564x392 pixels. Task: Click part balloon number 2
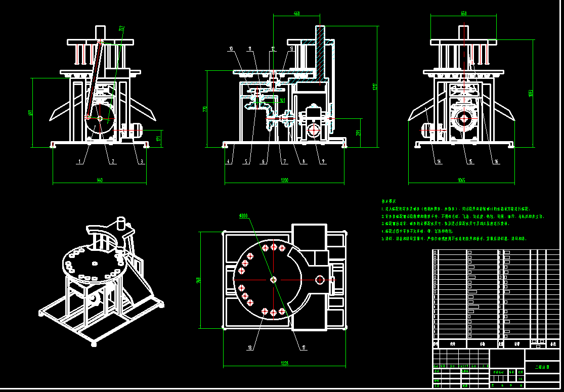[113, 162]
